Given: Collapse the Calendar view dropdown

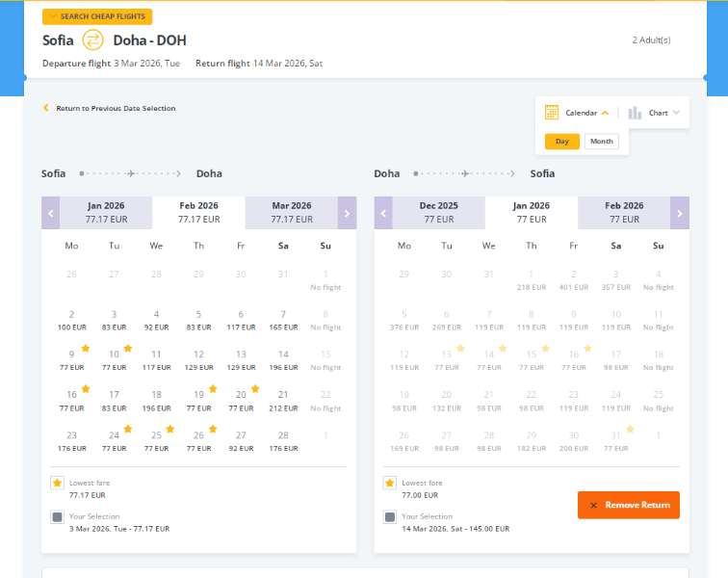Looking at the screenshot, I should [x=605, y=113].
